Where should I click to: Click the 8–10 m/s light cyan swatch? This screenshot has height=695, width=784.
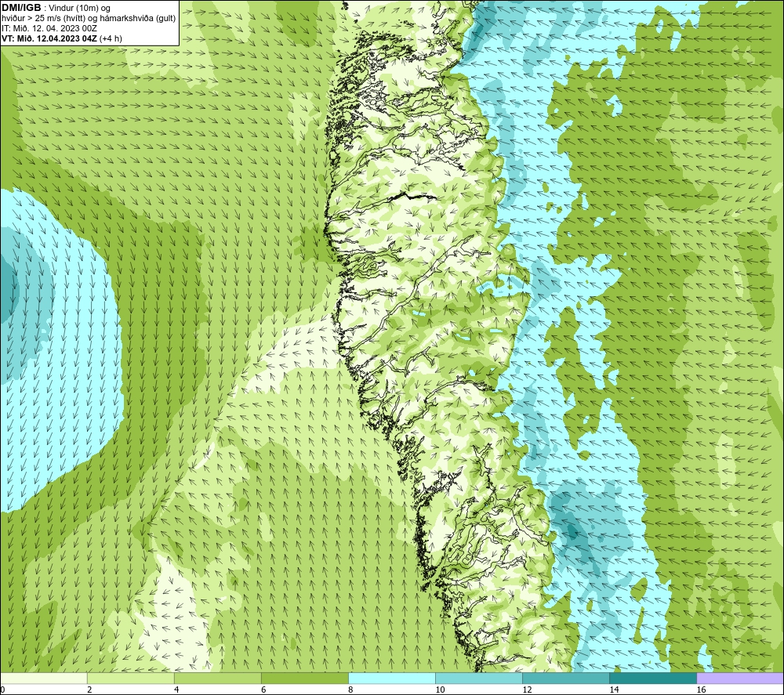(x=391, y=679)
